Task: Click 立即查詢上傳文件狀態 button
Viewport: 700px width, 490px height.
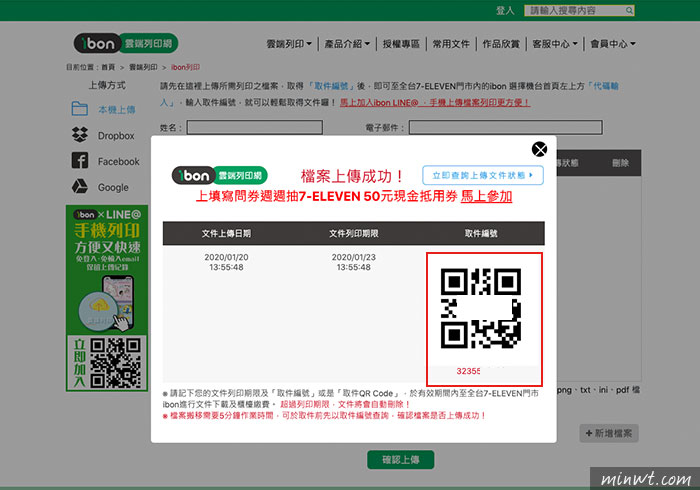Action: tap(483, 175)
